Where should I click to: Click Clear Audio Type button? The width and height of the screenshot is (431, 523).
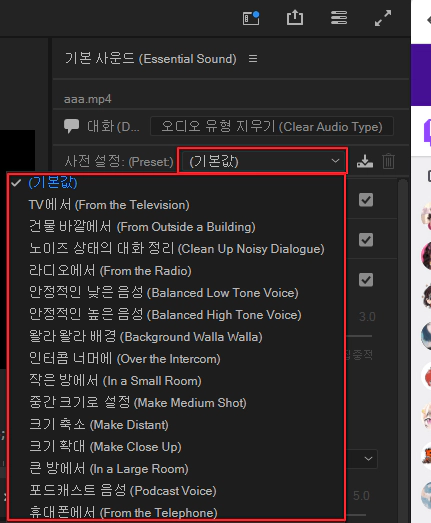click(272, 126)
